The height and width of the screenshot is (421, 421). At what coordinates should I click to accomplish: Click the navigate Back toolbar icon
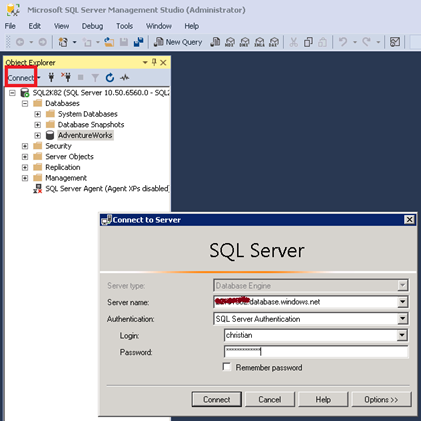pos(20,42)
